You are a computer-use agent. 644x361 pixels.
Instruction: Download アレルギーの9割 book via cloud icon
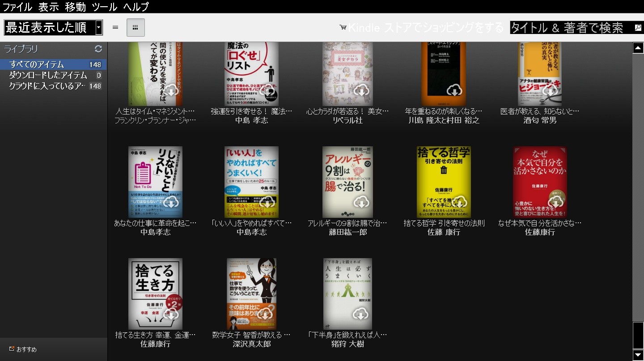(x=361, y=202)
